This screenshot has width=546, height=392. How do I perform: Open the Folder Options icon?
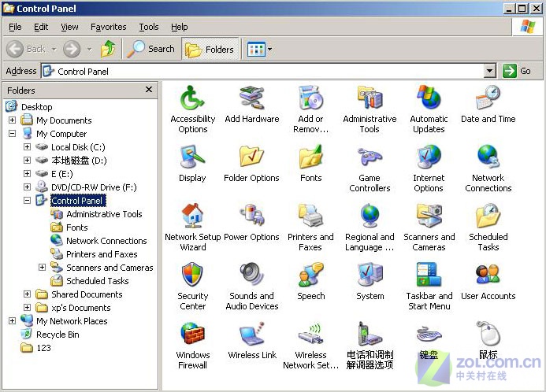pyautogui.click(x=252, y=157)
